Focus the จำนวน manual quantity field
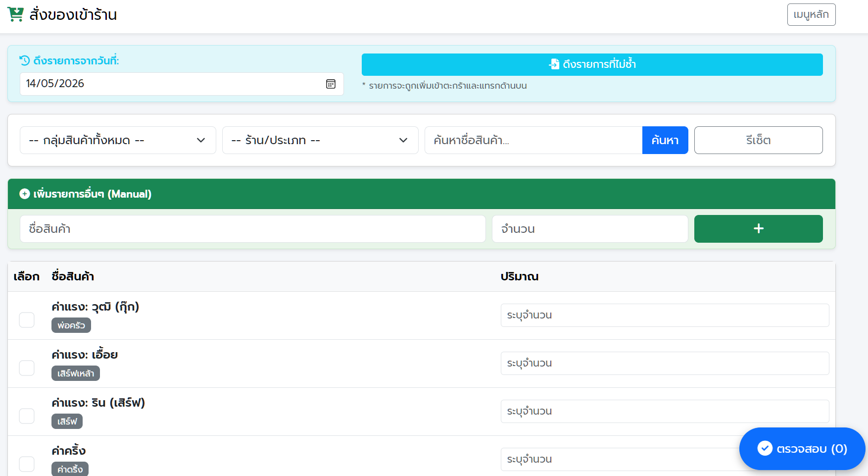The image size is (868, 476). tap(590, 229)
